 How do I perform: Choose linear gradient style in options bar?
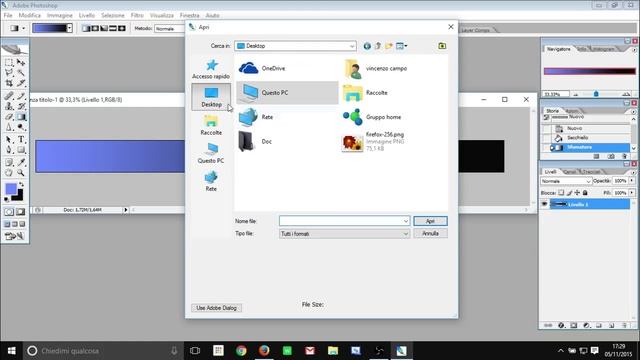86,28
